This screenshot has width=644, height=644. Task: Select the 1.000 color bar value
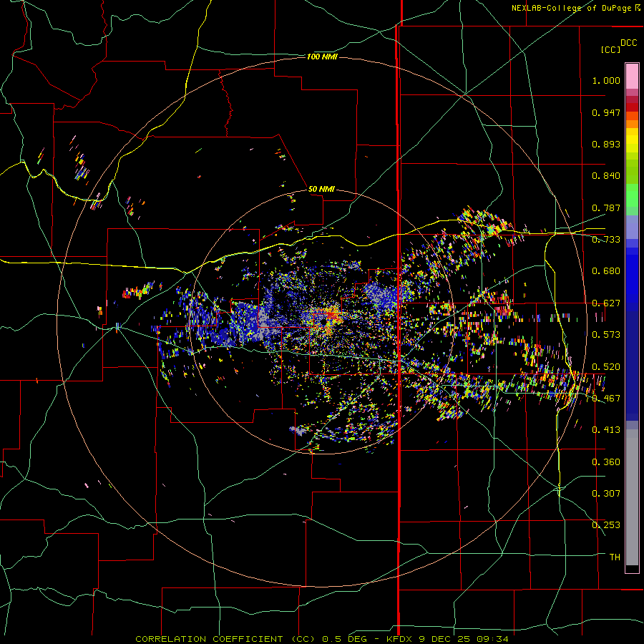[x=606, y=80]
